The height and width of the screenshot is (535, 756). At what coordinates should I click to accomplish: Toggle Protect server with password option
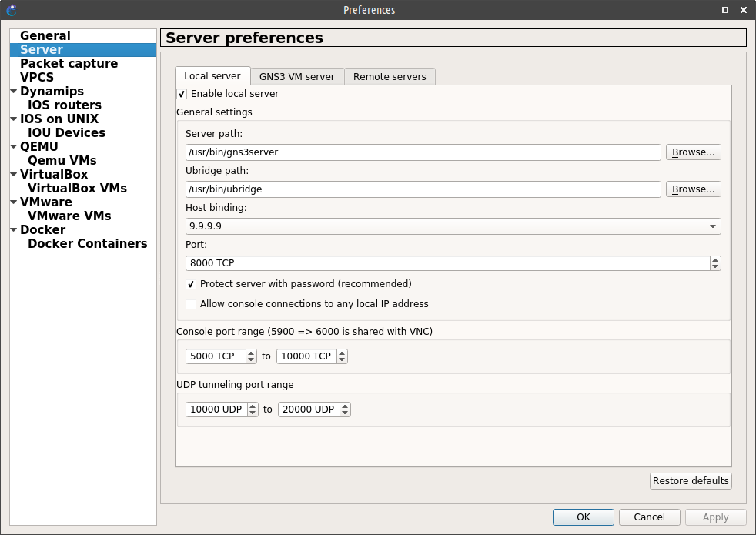(191, 284)
